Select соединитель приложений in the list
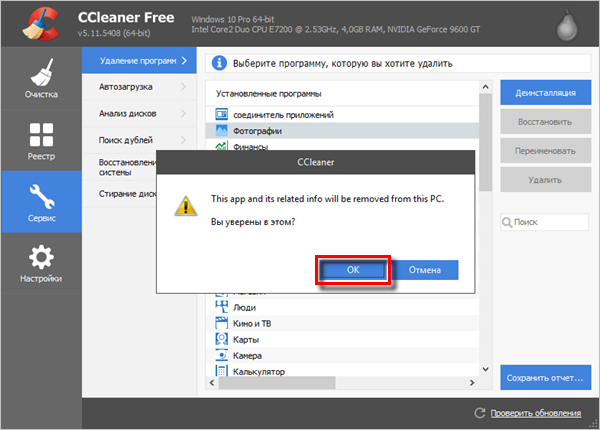 point(342,114)
